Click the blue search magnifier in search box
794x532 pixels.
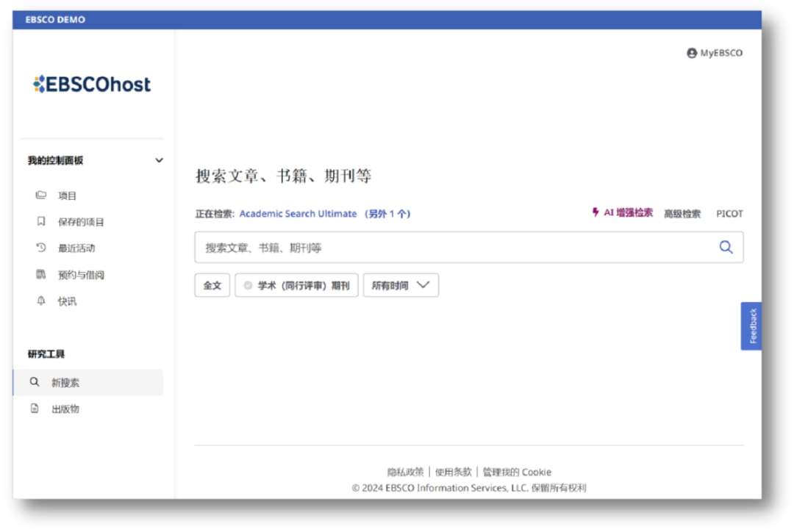(726, 247)
